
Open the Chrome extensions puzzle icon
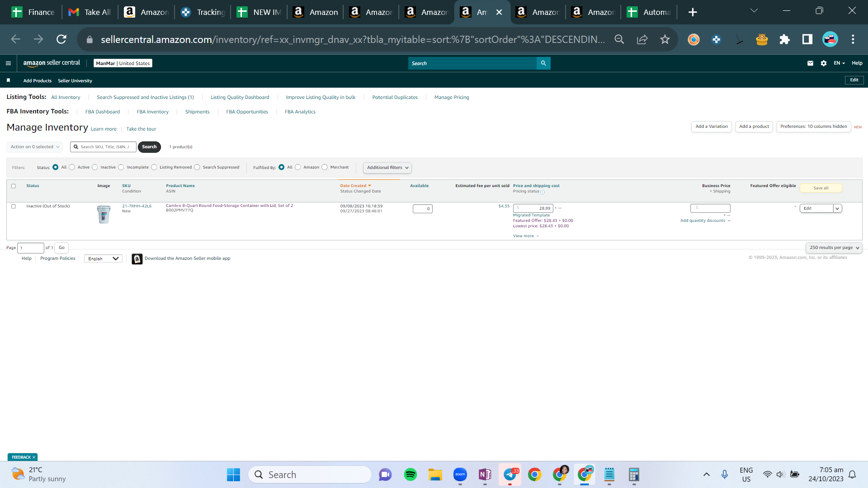784,39
